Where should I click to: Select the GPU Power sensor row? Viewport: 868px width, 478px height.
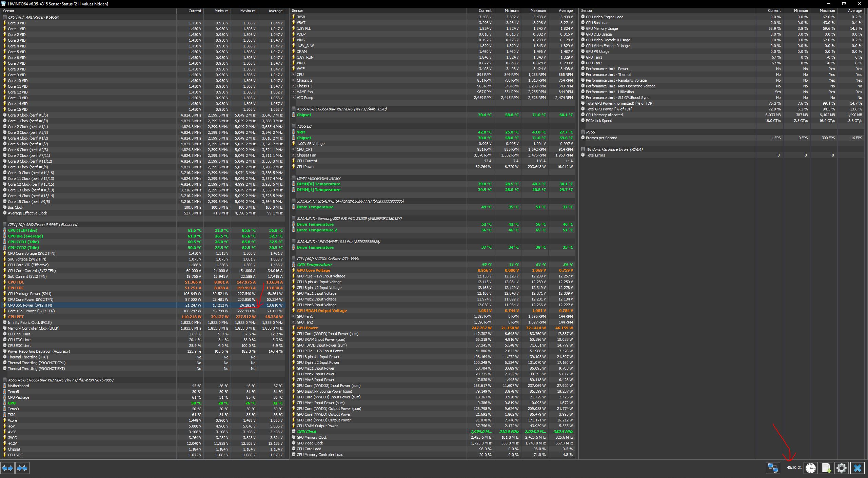(x=307, y=328)
